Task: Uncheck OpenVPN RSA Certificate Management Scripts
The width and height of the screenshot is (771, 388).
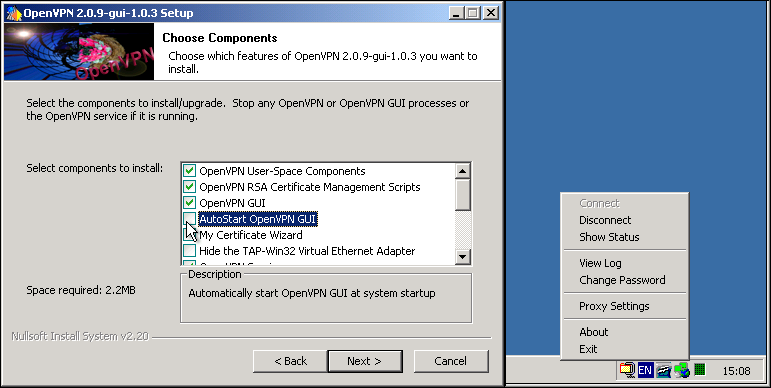Action: [x=189, y=187]
